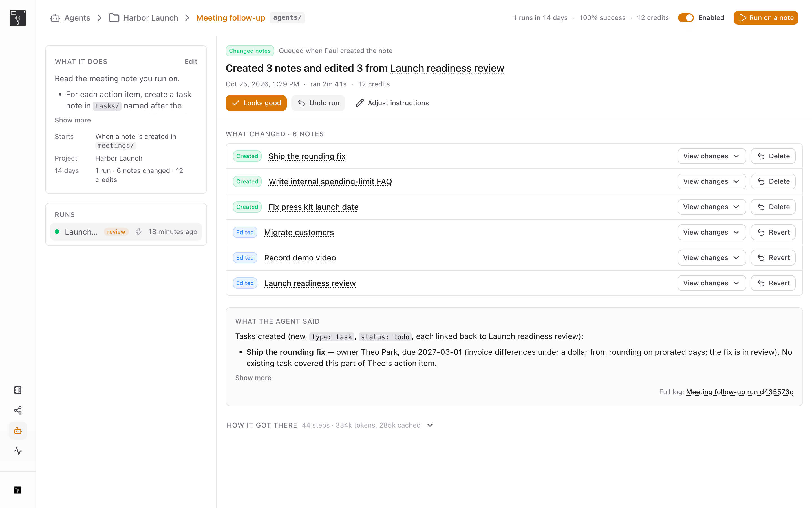
Task: Click Run on a note button
Action: point(766,18)
